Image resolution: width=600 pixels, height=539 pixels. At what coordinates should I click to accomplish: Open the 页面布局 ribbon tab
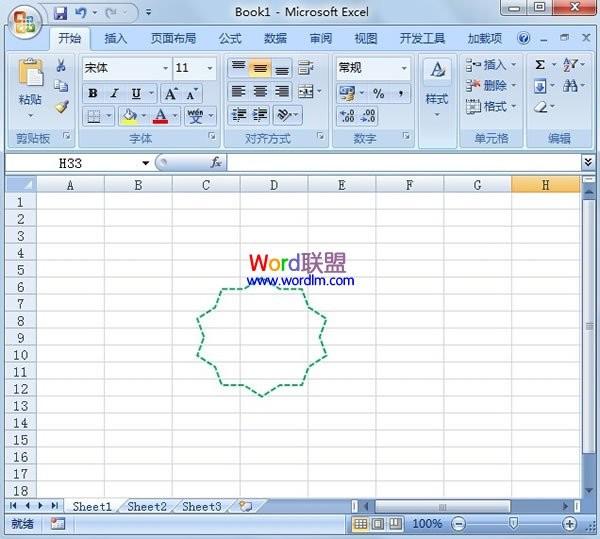pyautogui.click(x=173, y=39)
